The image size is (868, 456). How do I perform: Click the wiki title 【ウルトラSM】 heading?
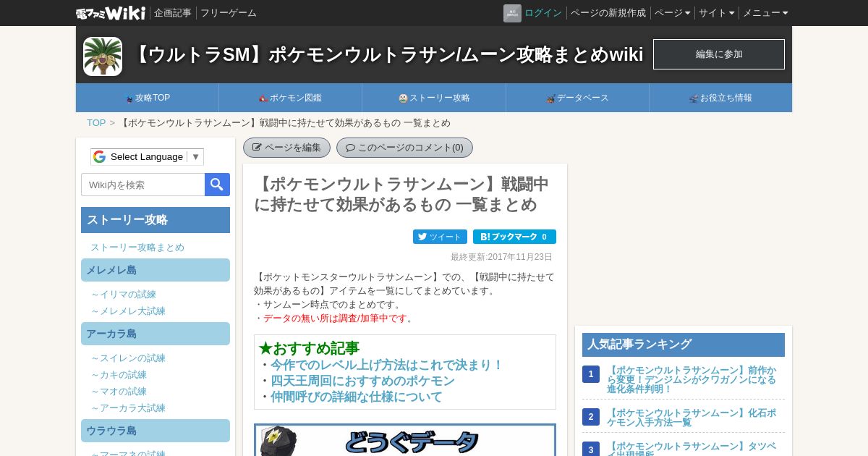tap(387, 54)
